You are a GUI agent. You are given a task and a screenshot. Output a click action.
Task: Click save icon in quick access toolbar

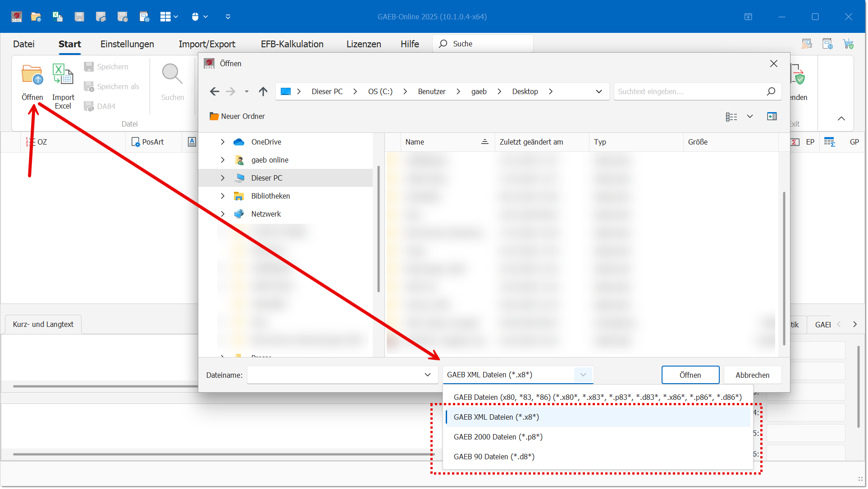[x=79, y=17]
